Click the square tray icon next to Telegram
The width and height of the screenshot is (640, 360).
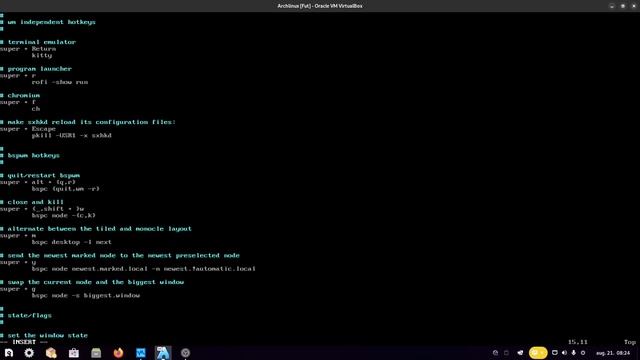pyautogui.click(x=507, y=353)
